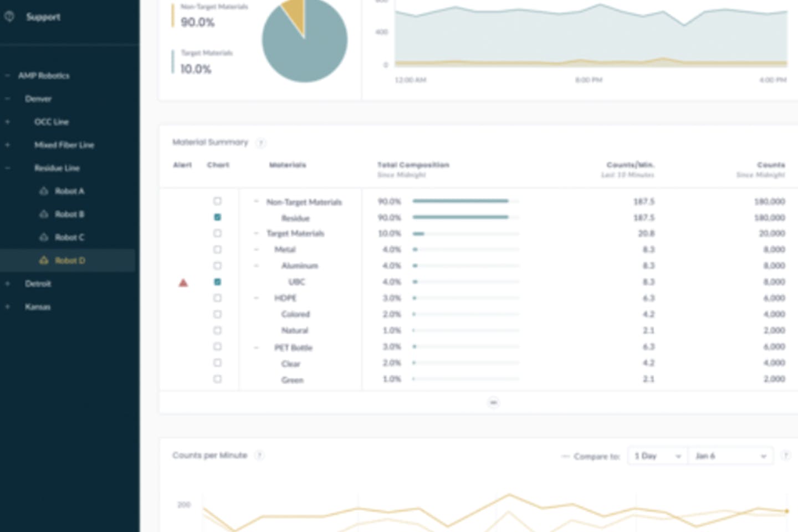Check the PET Bottle chart checkbox
This screenshot has width=798, height=532.
click(x=217, y=346)
